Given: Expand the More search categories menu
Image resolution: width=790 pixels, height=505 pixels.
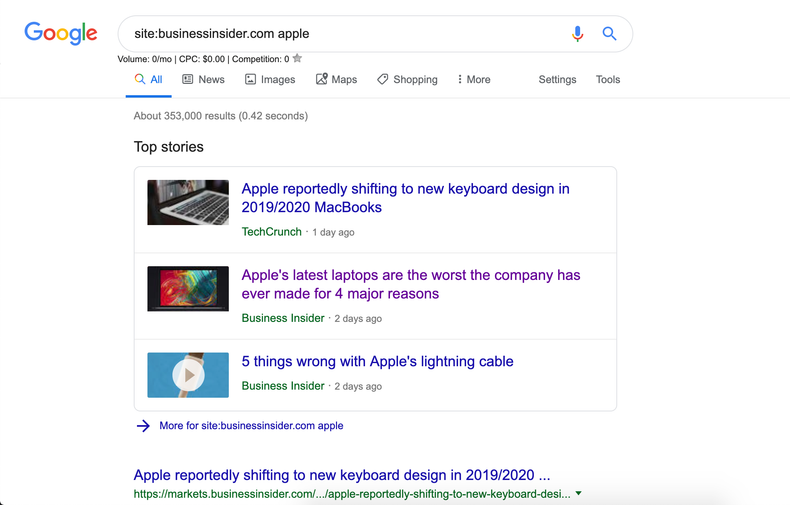Looking at the screenshot, I should click(x=473, y=80).
